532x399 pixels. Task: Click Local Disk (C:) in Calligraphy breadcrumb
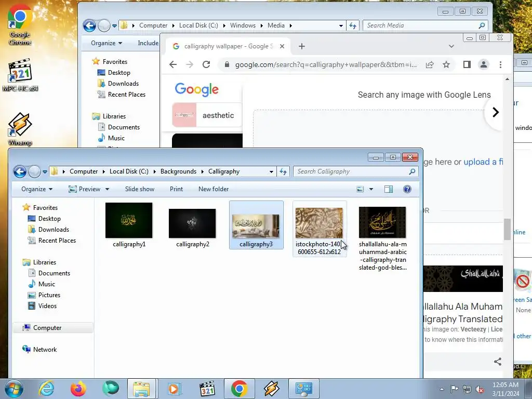[x=129, y=171]
